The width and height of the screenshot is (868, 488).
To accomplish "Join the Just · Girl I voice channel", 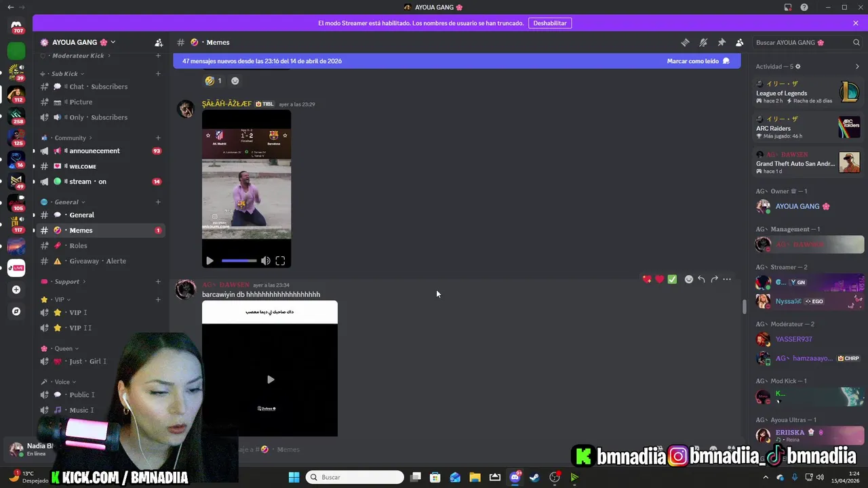I will pos(100,361).
